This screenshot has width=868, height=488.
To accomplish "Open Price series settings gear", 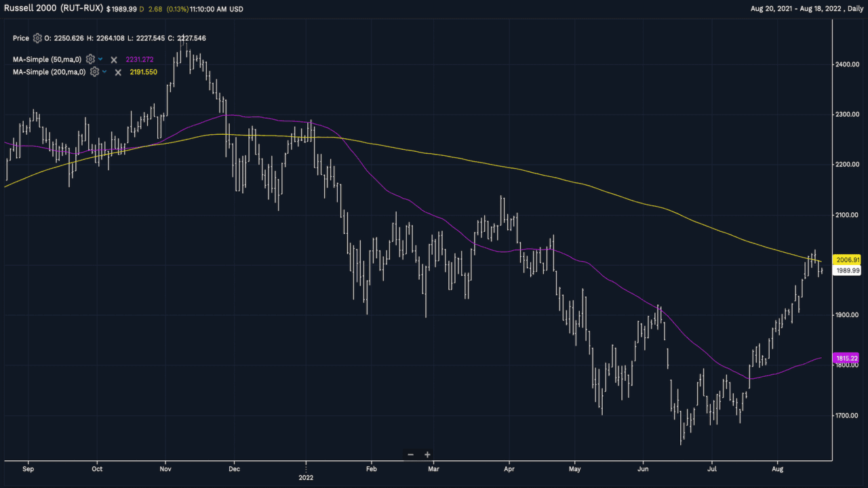I will 37,39.
